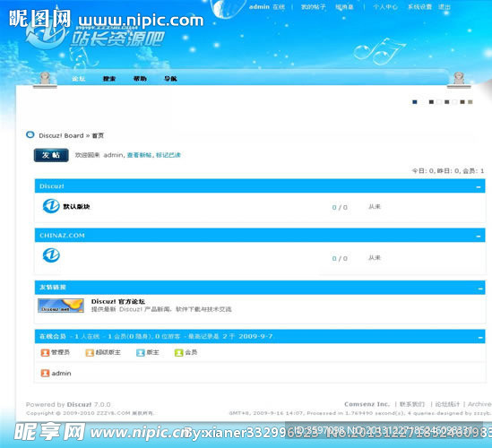Viewport: 492px width, 448px height.
Task: Collapse the CHINAZ.COM category section
Action: coord(479,236)
